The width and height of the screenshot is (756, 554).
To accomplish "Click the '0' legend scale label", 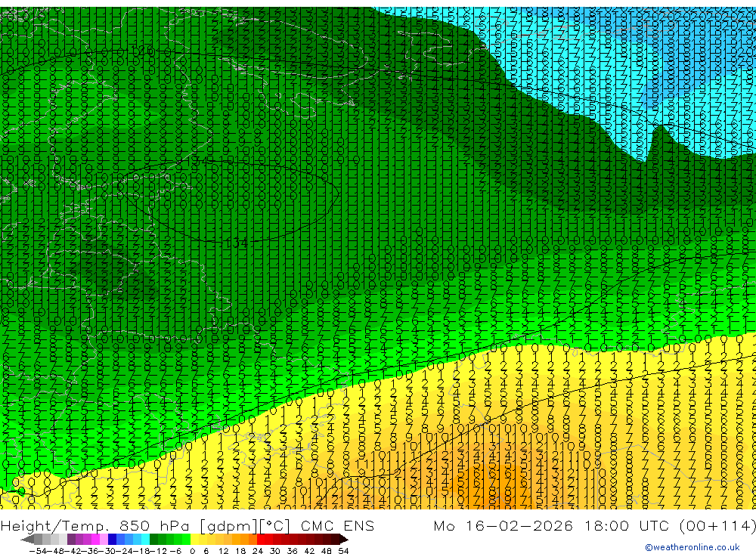I will click(x=192, y=551).
